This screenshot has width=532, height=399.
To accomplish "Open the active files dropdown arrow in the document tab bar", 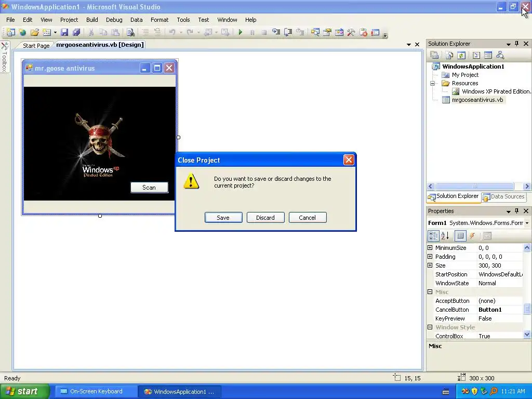I will click(x=408, y=45).
